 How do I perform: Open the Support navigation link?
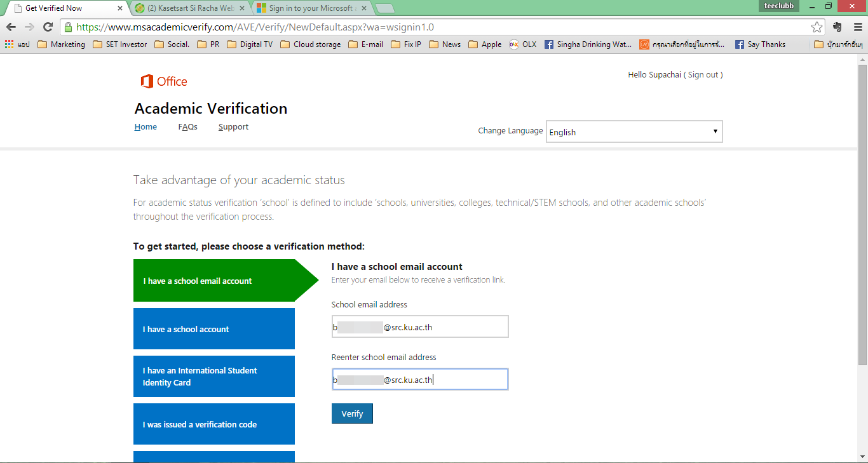233,127
